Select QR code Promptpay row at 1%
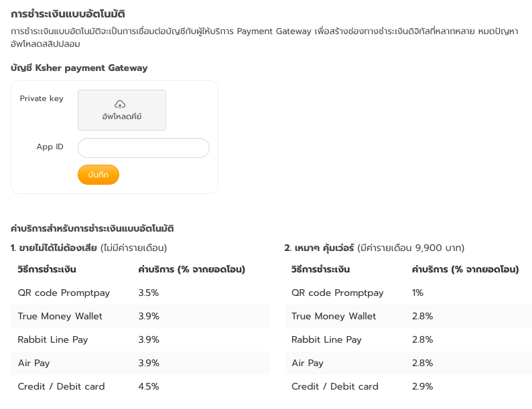This screenshot has width=532, height=409. tap(408, 293)
